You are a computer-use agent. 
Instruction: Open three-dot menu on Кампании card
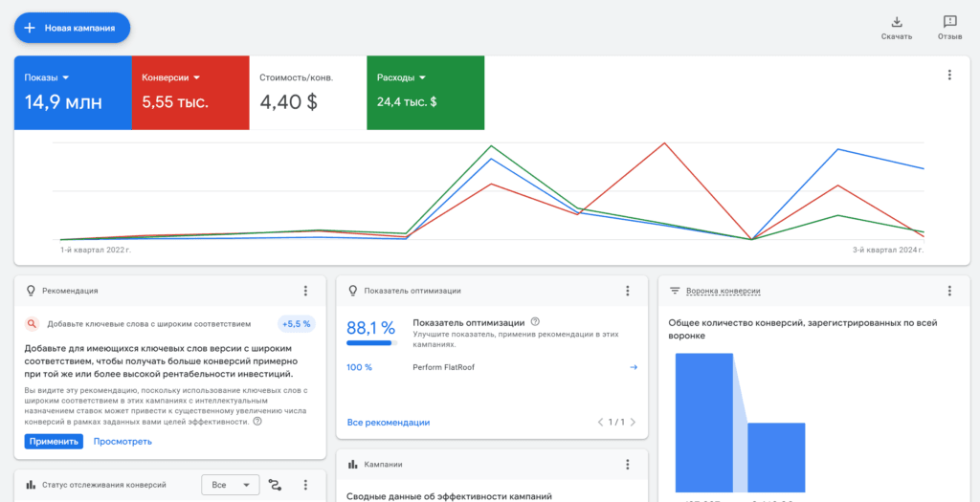[628, 465]
